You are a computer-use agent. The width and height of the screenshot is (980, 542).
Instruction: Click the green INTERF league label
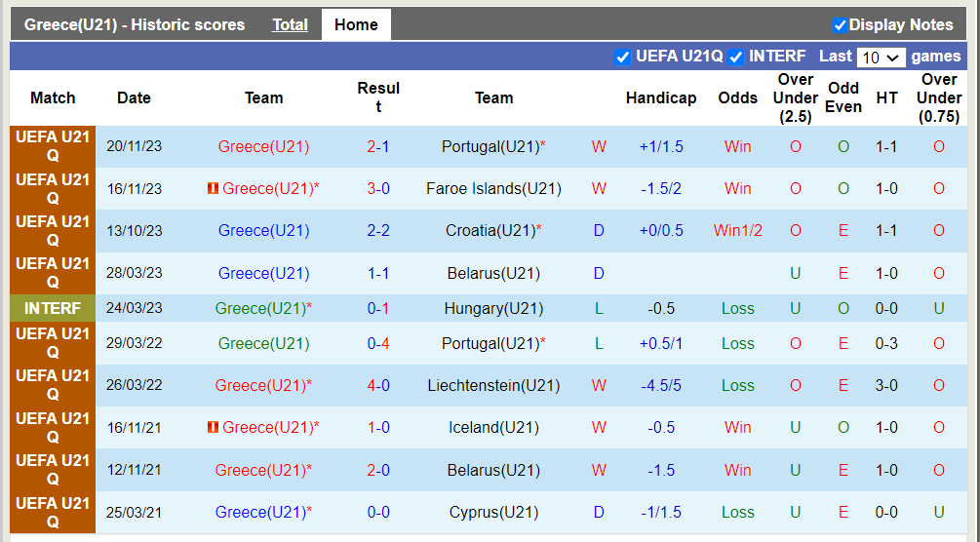click(53, 309)
